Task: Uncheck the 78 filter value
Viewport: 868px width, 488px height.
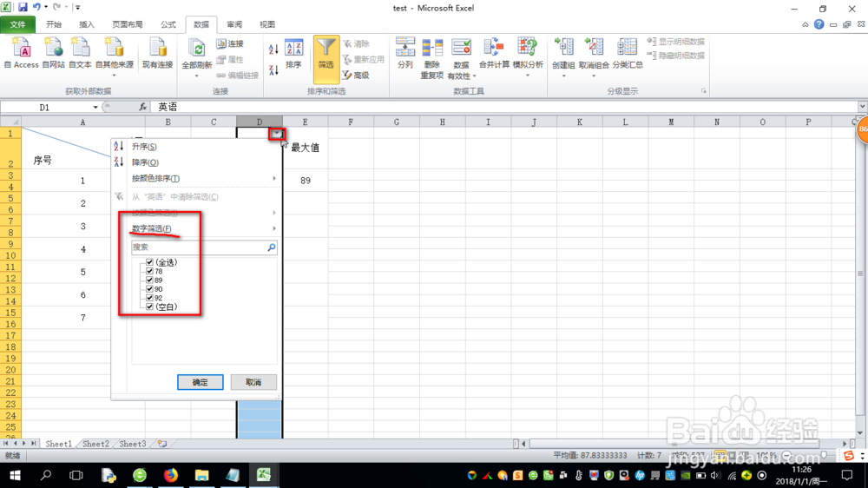Action: (149, 272)
